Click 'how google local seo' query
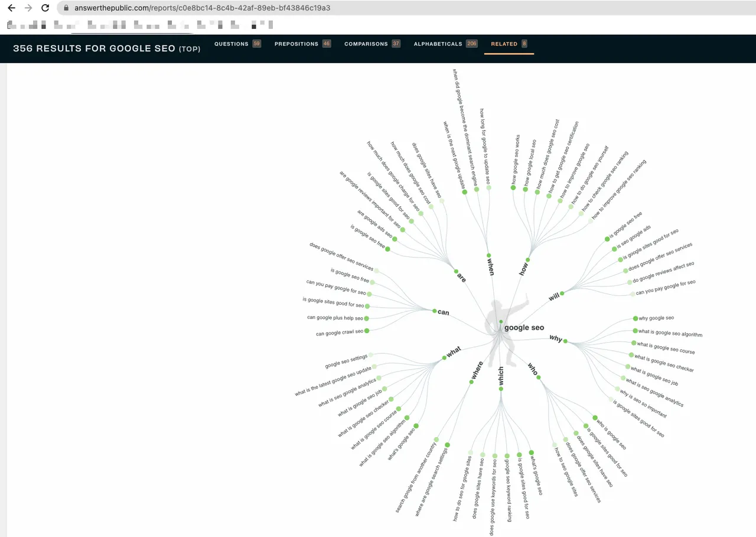Image resolution: width=756 pixels, height=537 pixels. (530, 162)
